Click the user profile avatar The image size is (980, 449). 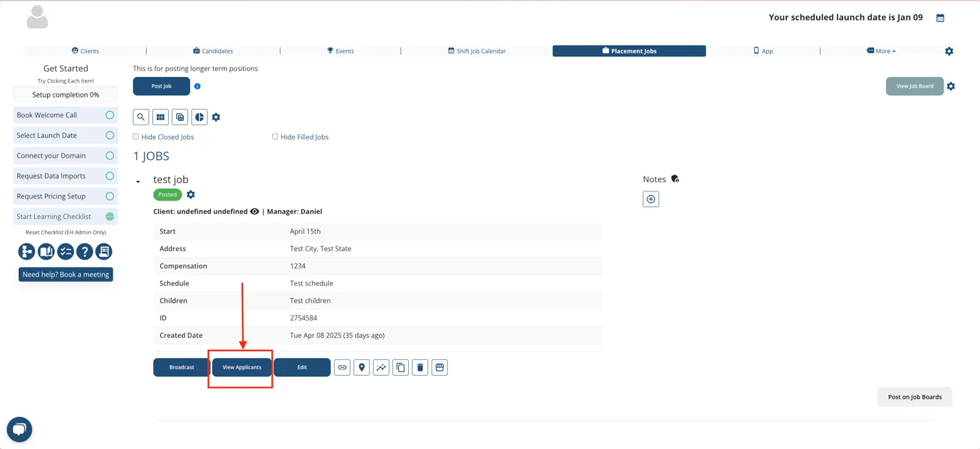click(x=37, y=17)
